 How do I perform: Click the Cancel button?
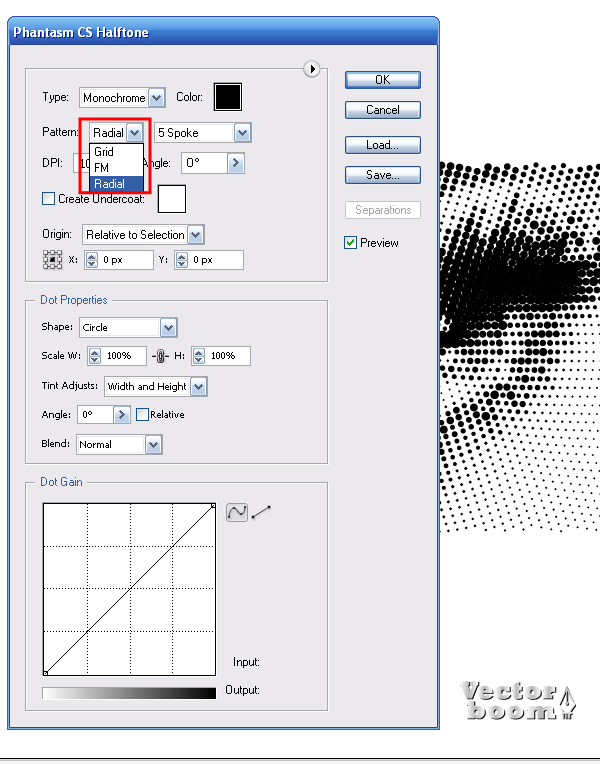tap(383, 110)
